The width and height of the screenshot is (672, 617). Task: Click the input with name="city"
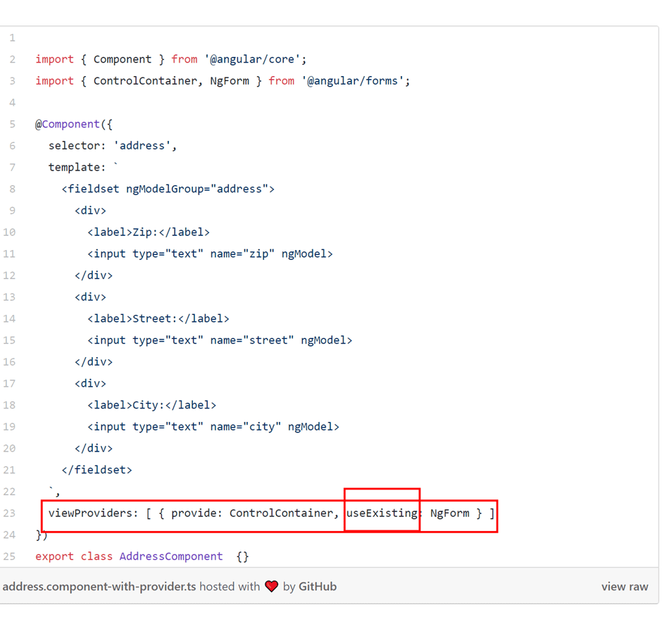213,428
